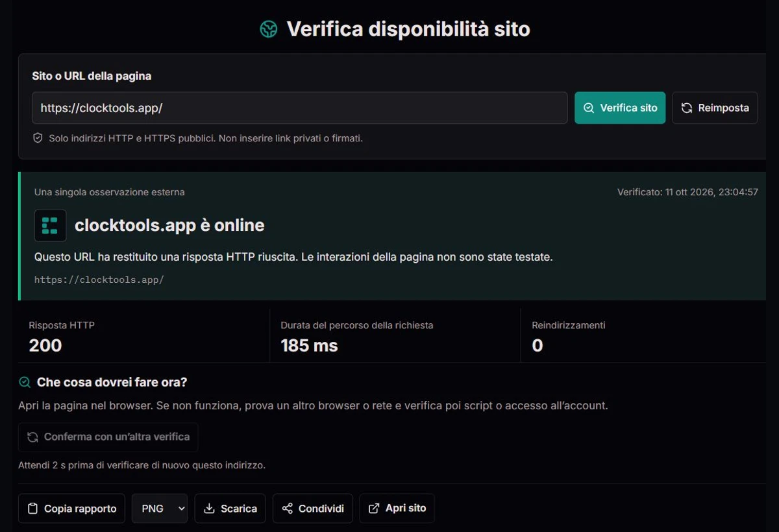Download report via Scarica button
This screenshot has height=532, width=779.
230,509
